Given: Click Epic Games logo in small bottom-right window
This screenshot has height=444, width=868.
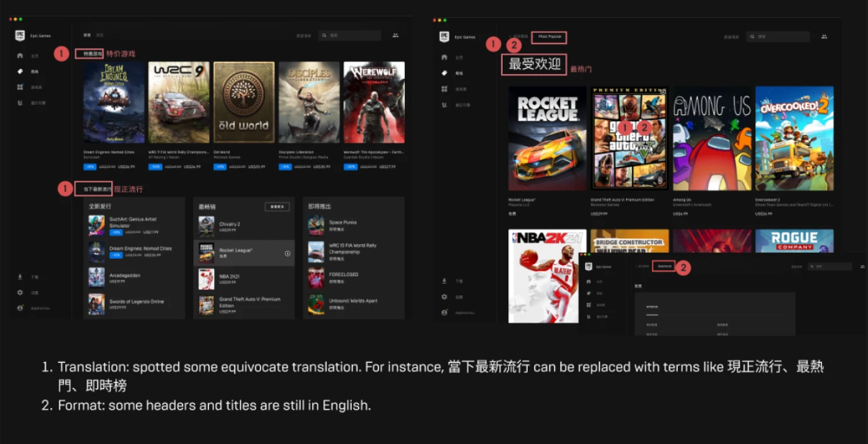Looking at the screenshot, I should 588,267.
